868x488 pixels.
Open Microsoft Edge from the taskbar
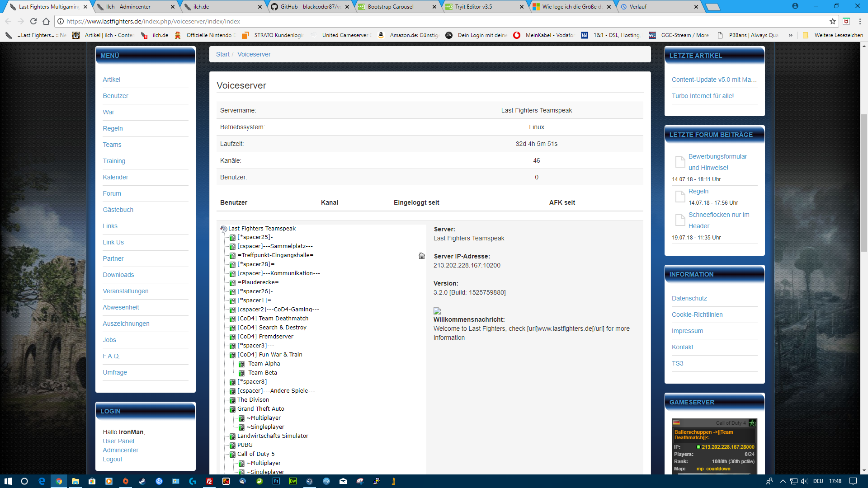click(42, 481)
